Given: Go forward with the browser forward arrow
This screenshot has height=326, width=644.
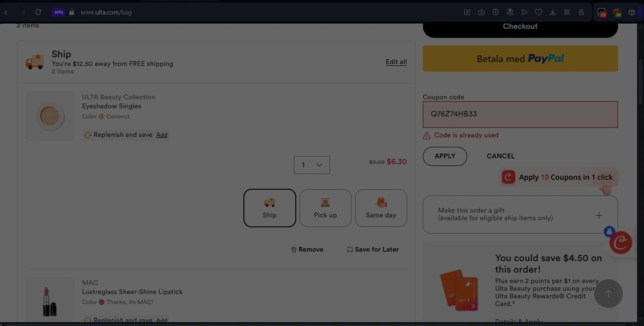Looking at the screenshot, I should tap(23, 12).
